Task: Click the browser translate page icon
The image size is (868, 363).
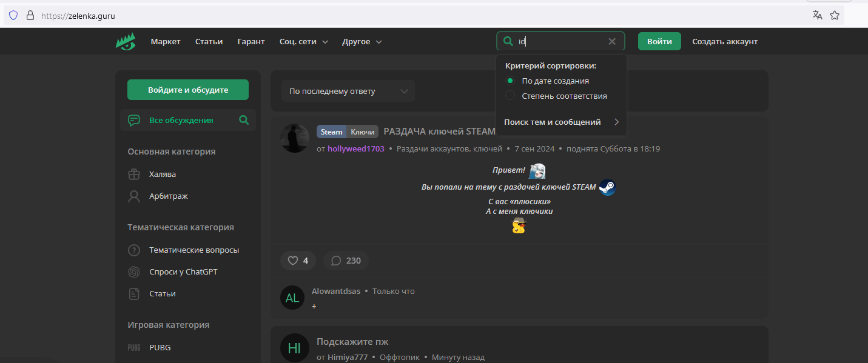Action: (817, 15)
